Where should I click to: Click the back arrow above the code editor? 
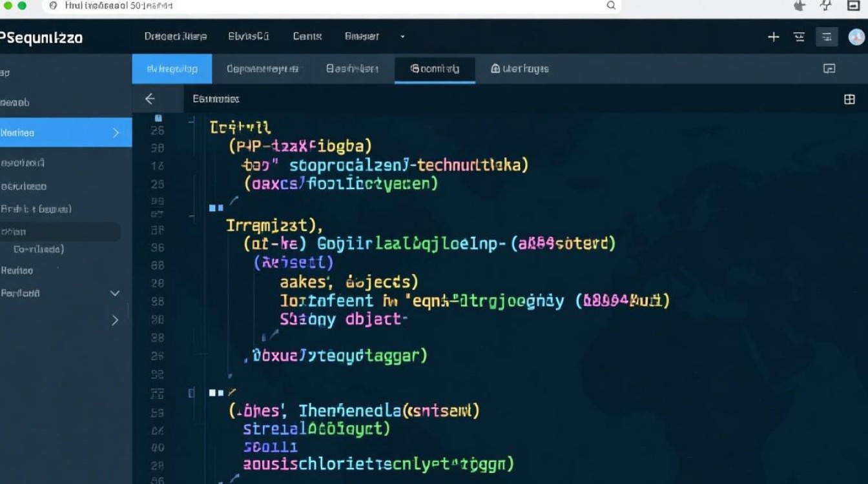click(x=150, y=99)
